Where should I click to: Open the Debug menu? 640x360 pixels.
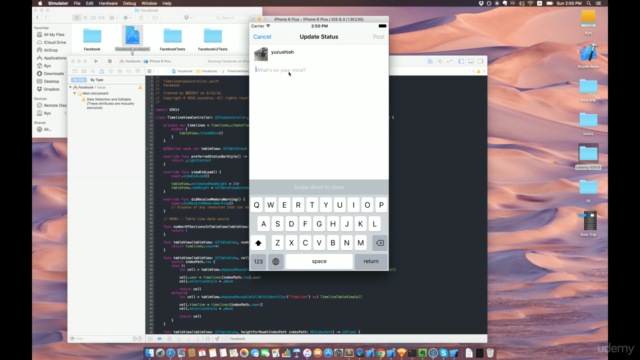click(129, 3)
